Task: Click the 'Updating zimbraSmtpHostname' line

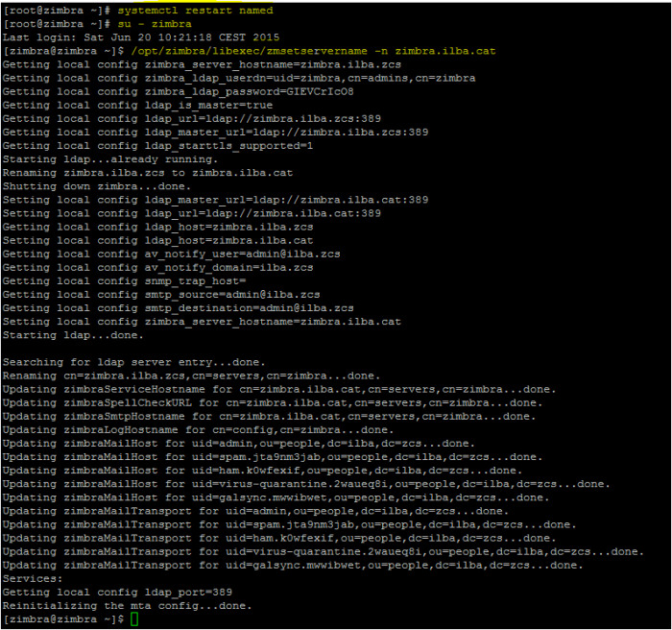Action: [x=269, y=416]
